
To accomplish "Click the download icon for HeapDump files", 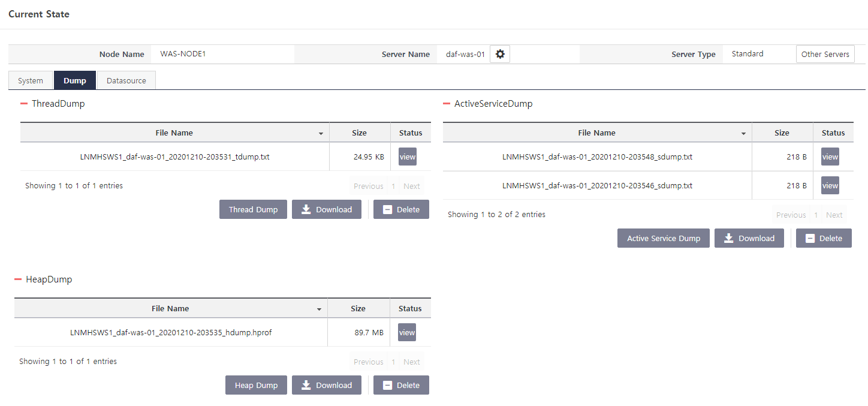I will coord(306,384).
